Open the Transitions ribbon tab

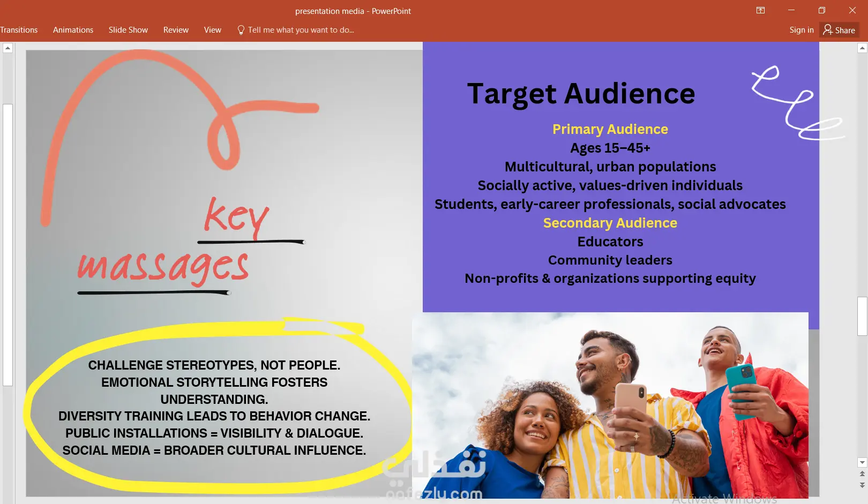click(19, 30)
